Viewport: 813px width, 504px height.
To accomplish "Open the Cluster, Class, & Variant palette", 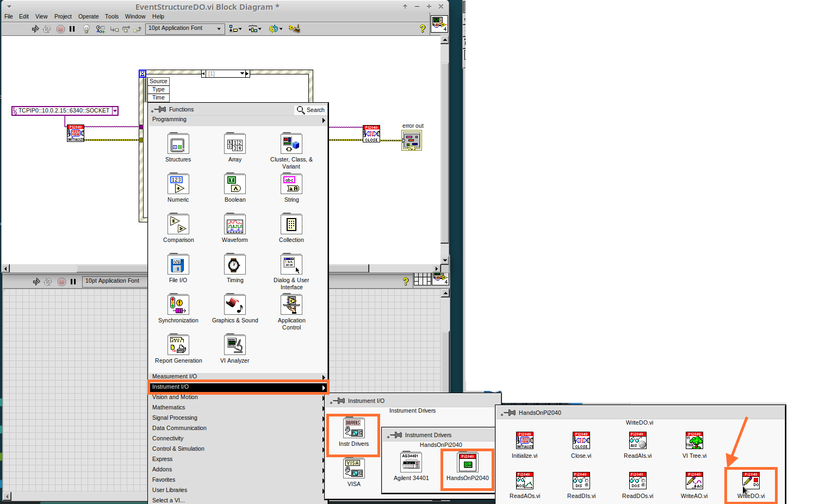I will tap(291, 144).
